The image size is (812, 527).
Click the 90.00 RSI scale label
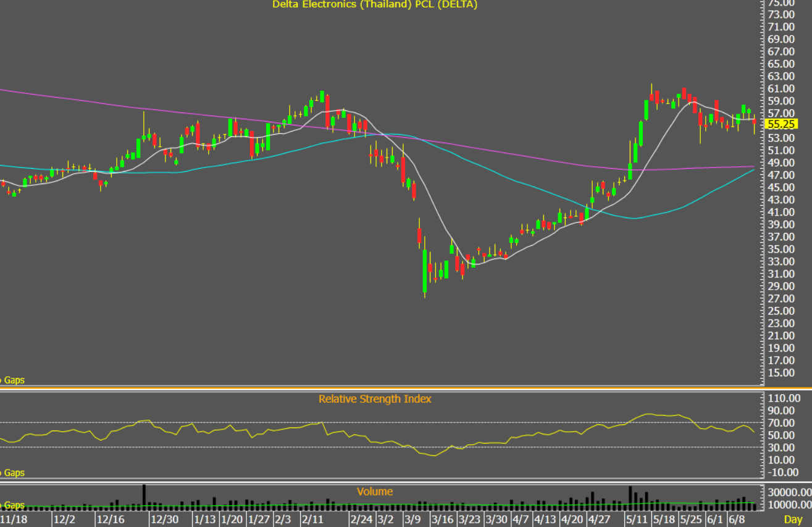(781, 411)
